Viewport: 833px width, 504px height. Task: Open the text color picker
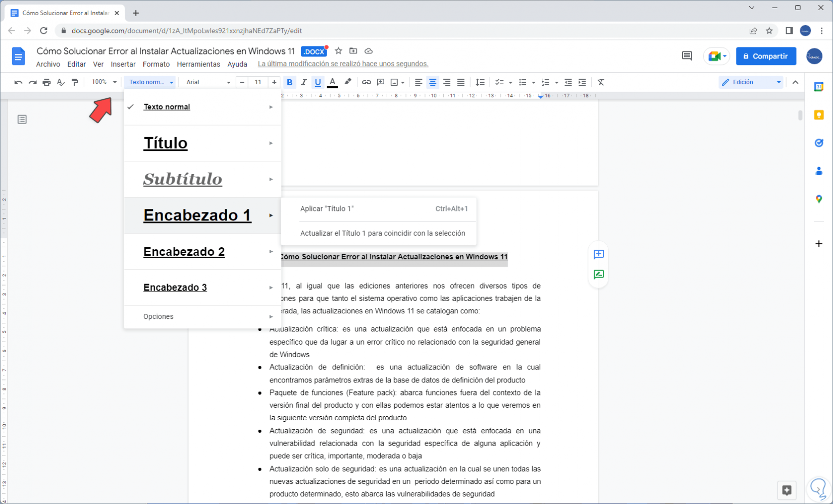[x=332, y=82]
